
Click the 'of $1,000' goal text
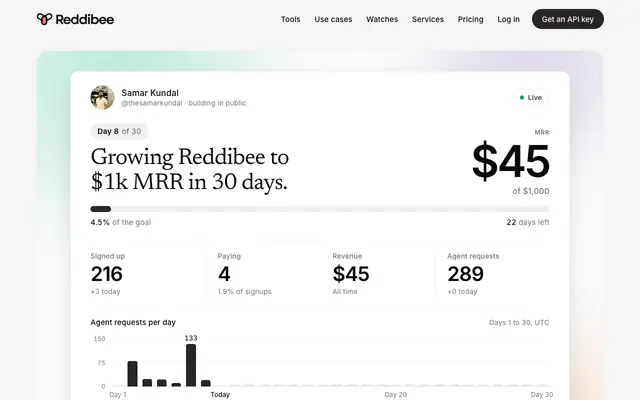(x=531, y=191)
